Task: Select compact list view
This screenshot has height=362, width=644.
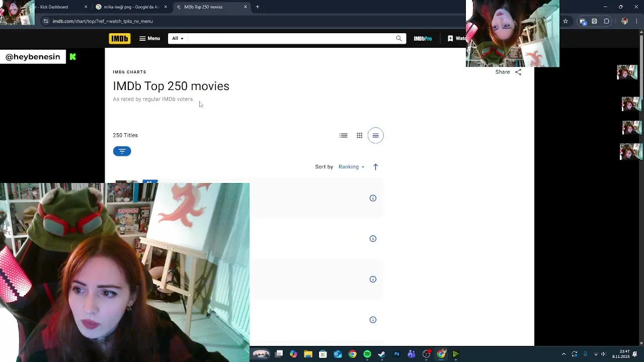Action: pos(376,135)
